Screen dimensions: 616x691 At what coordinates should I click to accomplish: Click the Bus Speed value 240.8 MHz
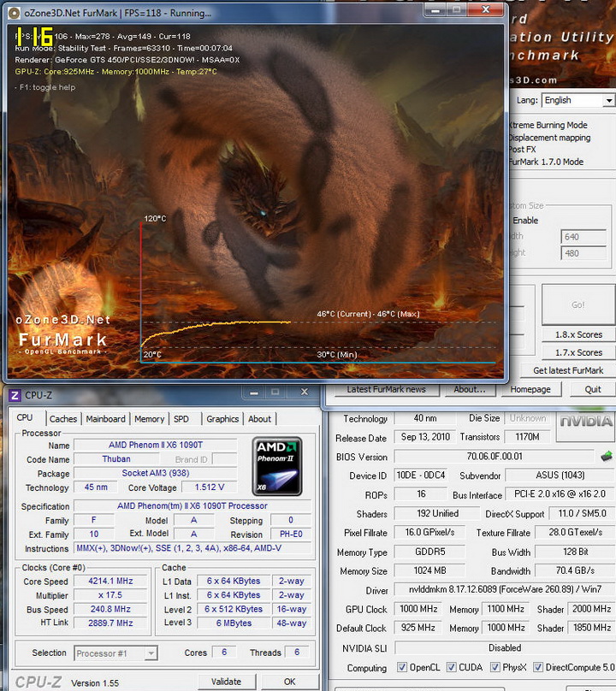(110, 610)
